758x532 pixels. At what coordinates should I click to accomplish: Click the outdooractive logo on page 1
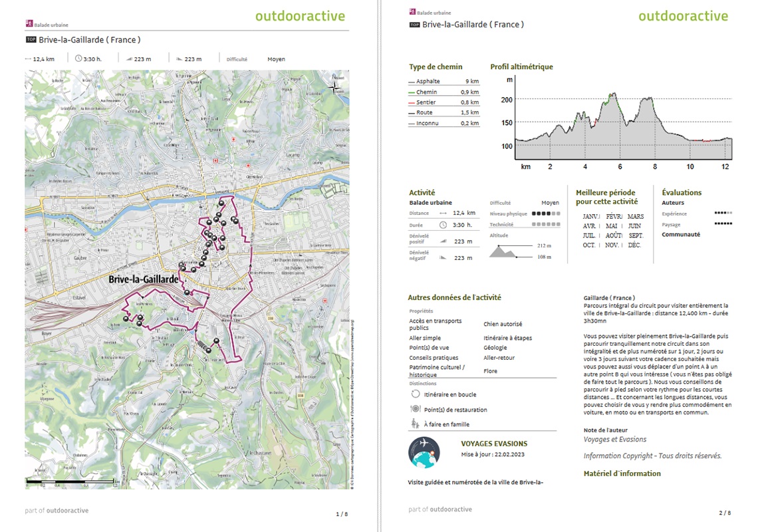click(300, 16)
